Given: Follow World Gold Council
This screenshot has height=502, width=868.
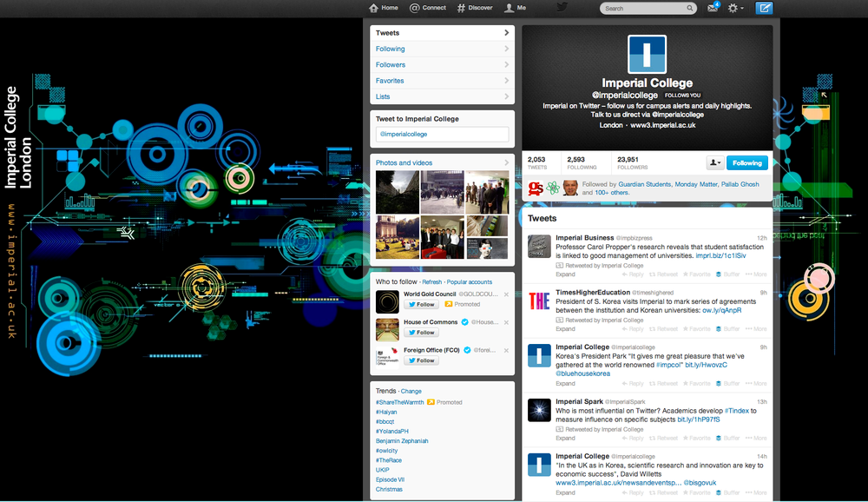Looking at the screenshot, I should tap(421, 304).
